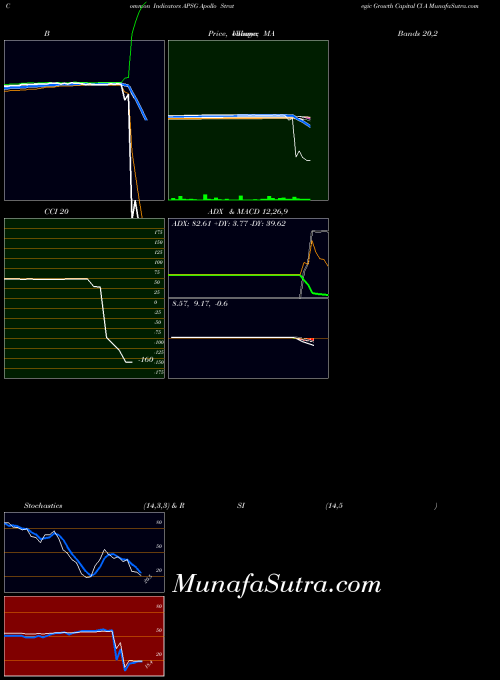Click the '175' level label in CCI chart
The image size is (500, 680).
158,232
